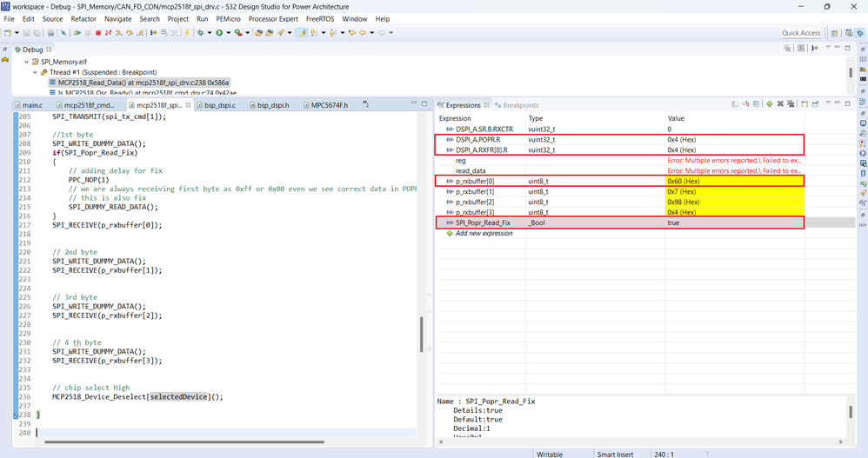Viewport: 868px width, 458px height.
Task: Collapse the SPI_Memory.elf tree node
Action: [x=26, y=62]
